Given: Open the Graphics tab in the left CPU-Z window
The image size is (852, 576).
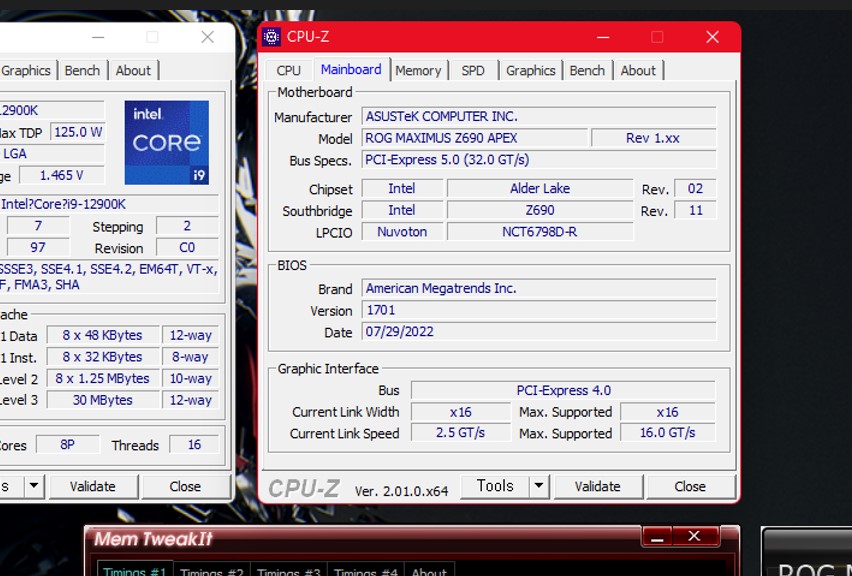Looking at the screenshot, I should point(26,71).
